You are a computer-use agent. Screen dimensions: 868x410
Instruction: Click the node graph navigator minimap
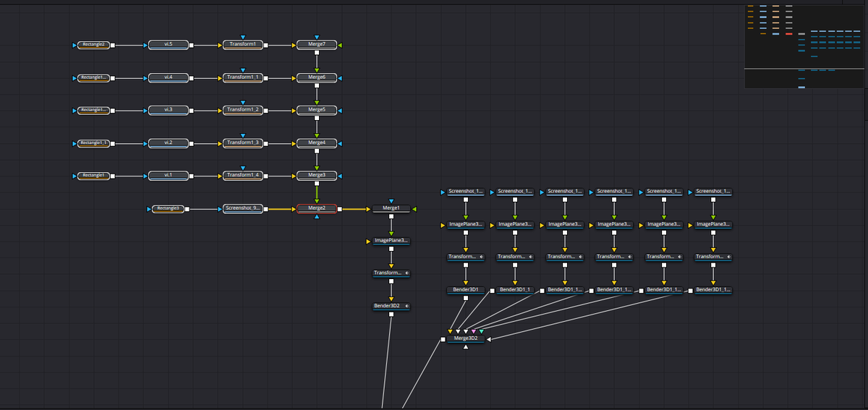[x=804, y=46]
